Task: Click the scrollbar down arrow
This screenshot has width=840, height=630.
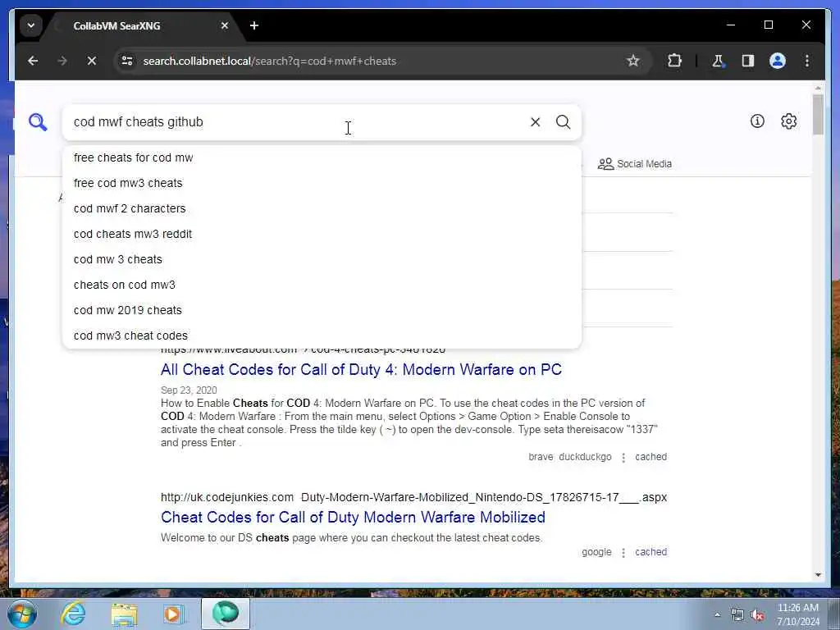Action: click(x=818, y=575)
